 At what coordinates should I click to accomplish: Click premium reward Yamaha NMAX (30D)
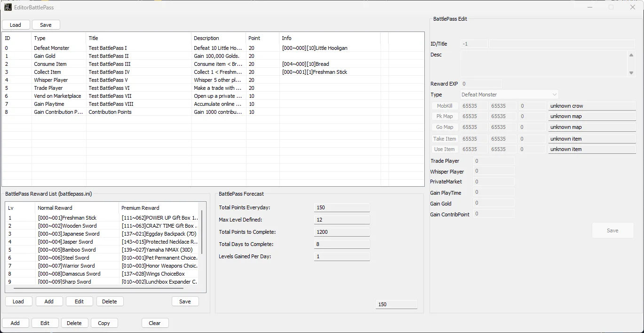(157, 250)
